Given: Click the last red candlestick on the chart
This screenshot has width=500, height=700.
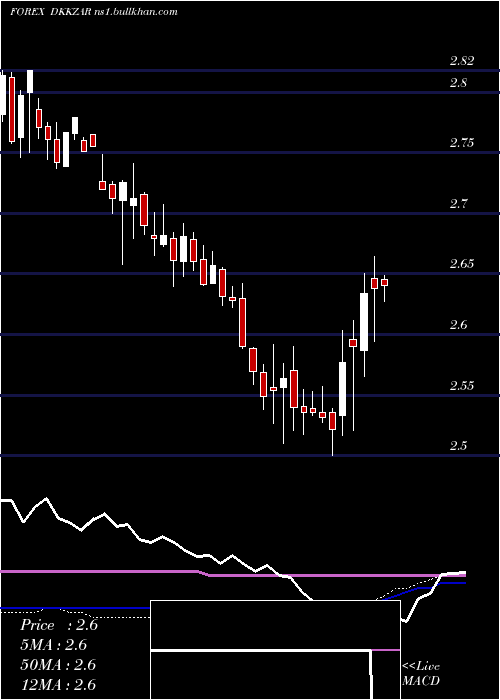Looking at the screenshot, I should [x=384, y=282].
